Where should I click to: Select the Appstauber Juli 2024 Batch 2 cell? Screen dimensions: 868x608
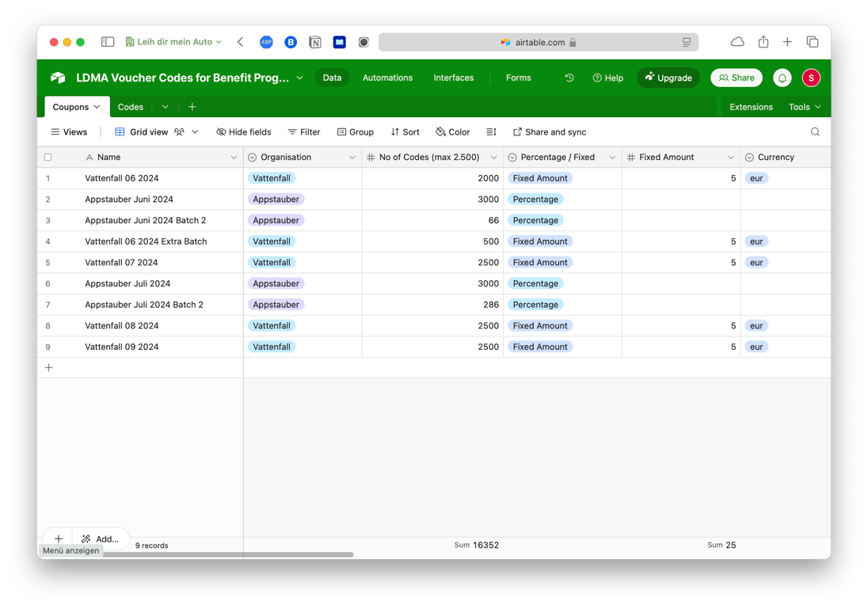pyautogui.click(x=144, y=304)
